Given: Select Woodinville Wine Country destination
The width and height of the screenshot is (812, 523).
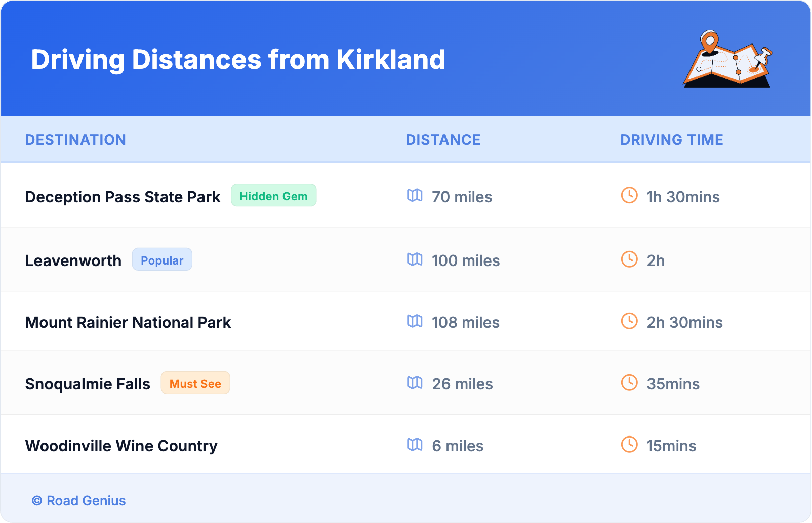Looking at the screenshot, I should 121,446.
